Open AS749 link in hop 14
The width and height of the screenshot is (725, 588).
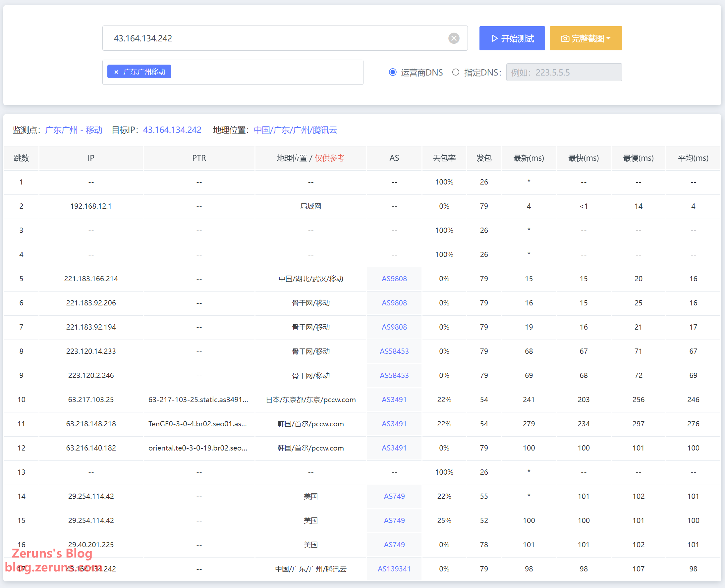(x=394, y=496)
